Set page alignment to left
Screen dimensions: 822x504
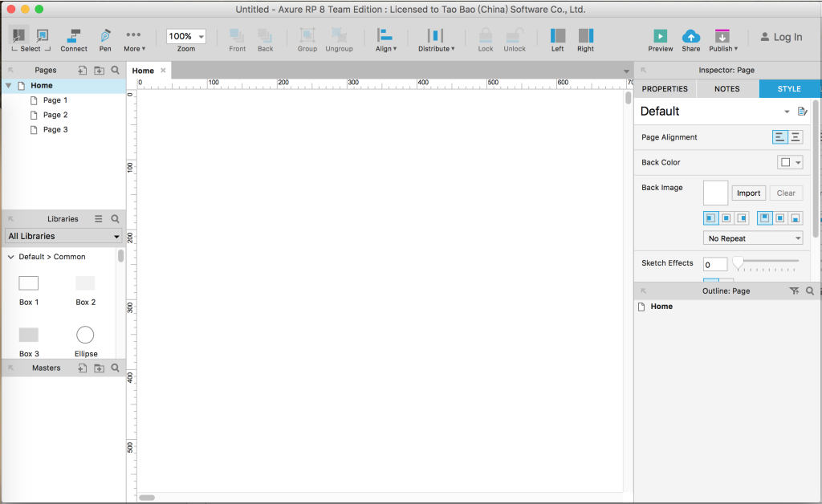tap(779, 136)
